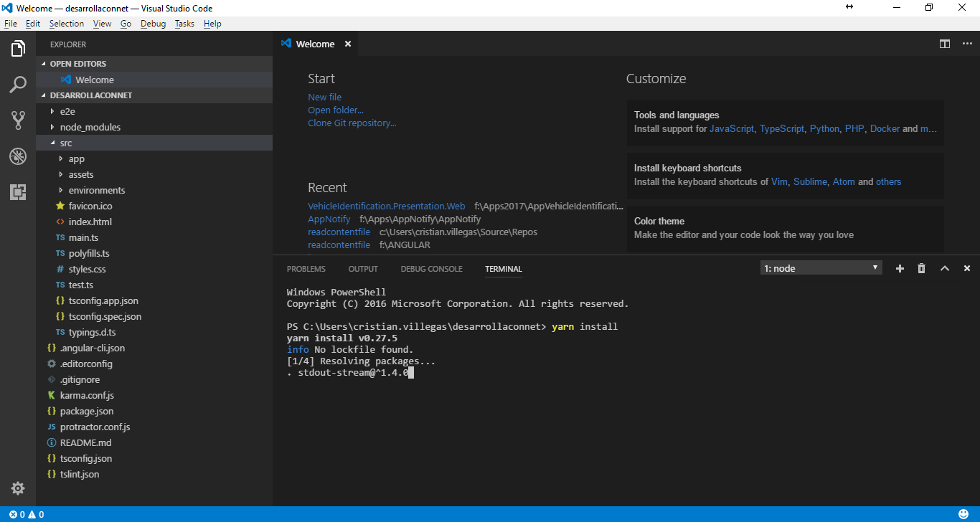980x522 pixels.
Task: Open the Tasks menu
Action: coord(184,24)
